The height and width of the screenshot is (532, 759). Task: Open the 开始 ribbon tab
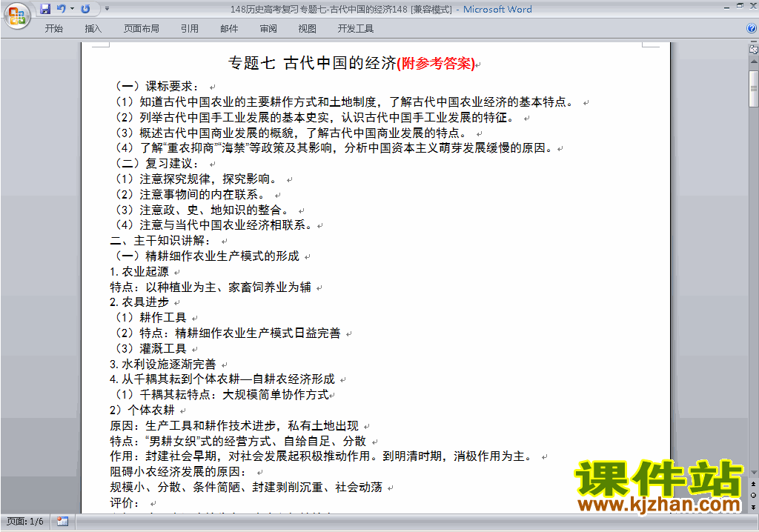pyautogui.click(x=53, y=29)
